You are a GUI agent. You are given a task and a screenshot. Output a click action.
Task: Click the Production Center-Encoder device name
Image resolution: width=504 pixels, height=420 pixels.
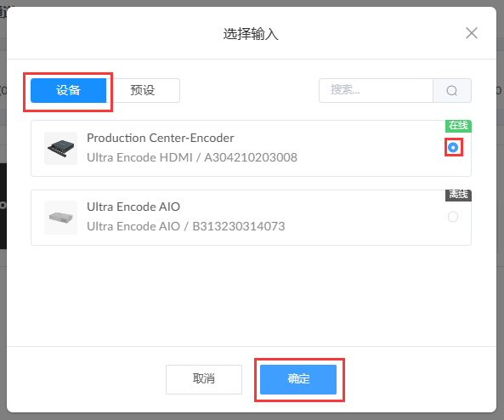click(161, 138)
